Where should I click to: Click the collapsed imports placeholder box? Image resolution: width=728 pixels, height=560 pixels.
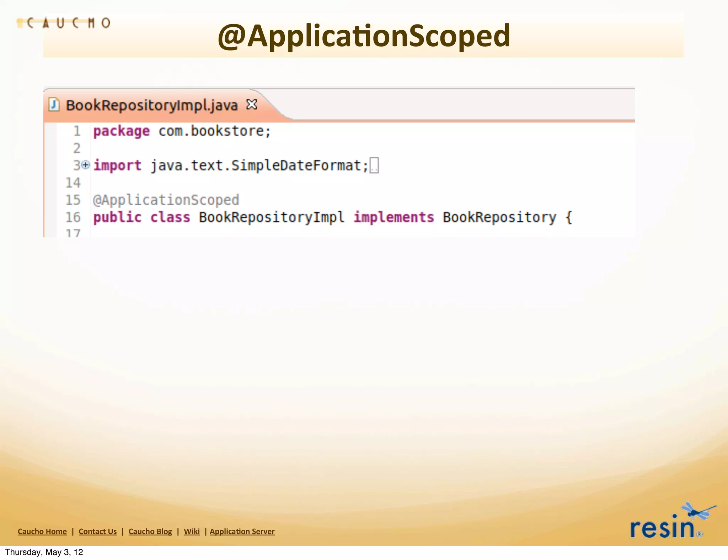click(374, 166)
